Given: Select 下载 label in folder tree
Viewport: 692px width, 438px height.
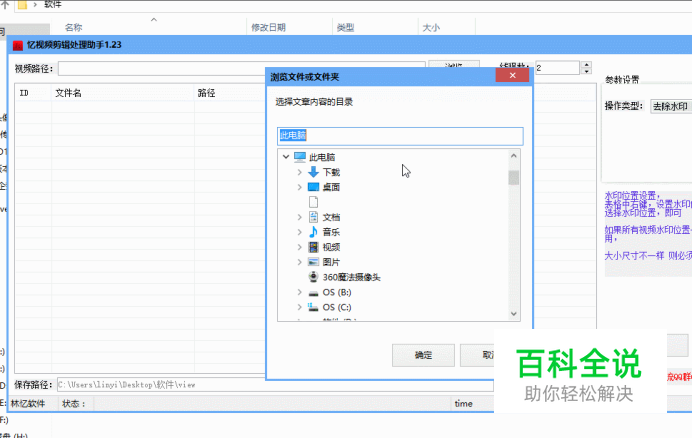Looking at the screenshot, I should [331, 172].
